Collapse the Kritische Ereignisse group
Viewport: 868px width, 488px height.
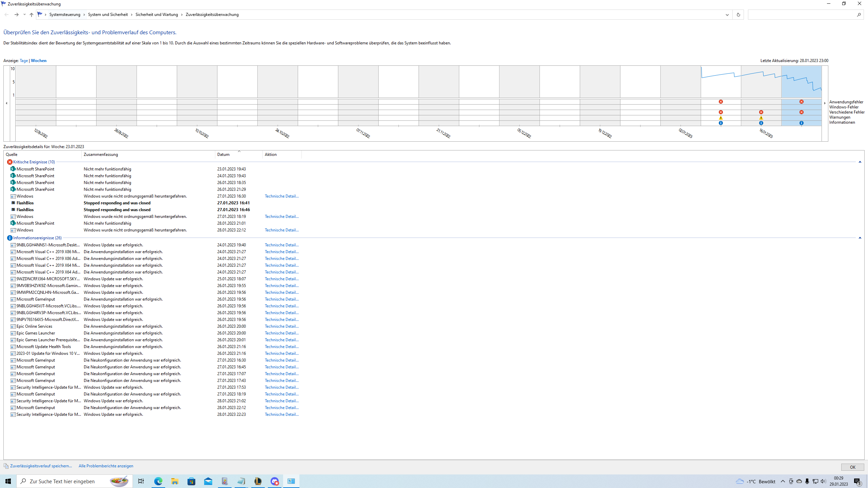[x=860, y=162]
